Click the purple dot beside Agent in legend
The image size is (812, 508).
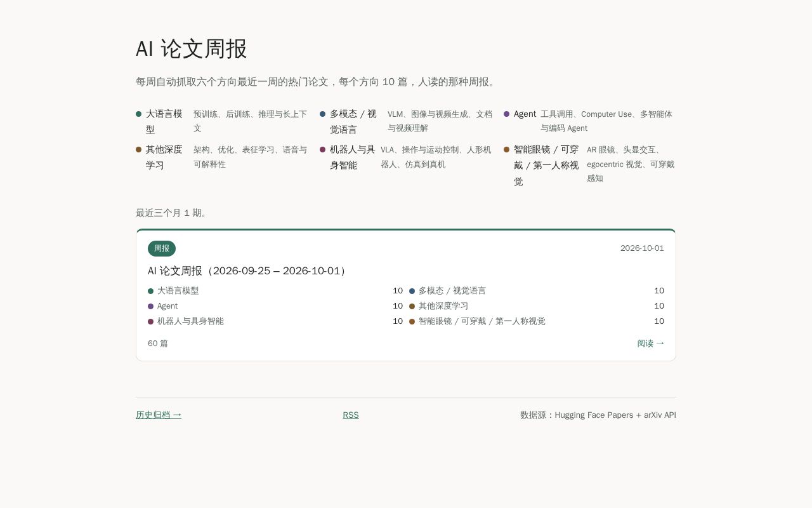[x=506, y=114]
